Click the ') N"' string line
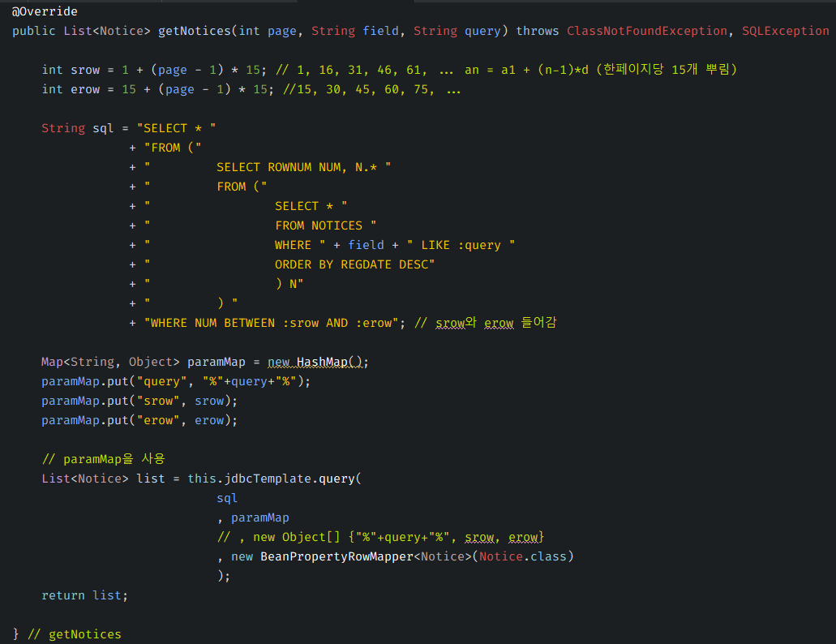The height and width of the screenshot is (644, 836). point(289,284)
